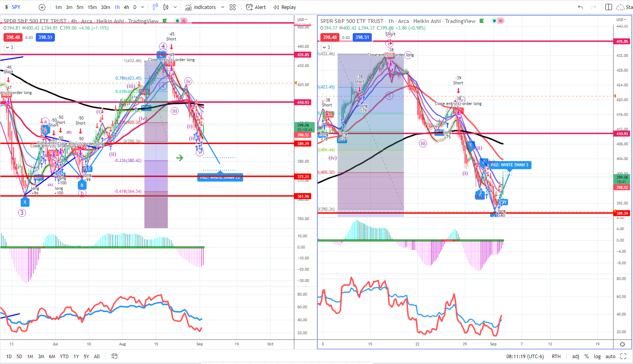Select 1D date range

pos(9,356)
